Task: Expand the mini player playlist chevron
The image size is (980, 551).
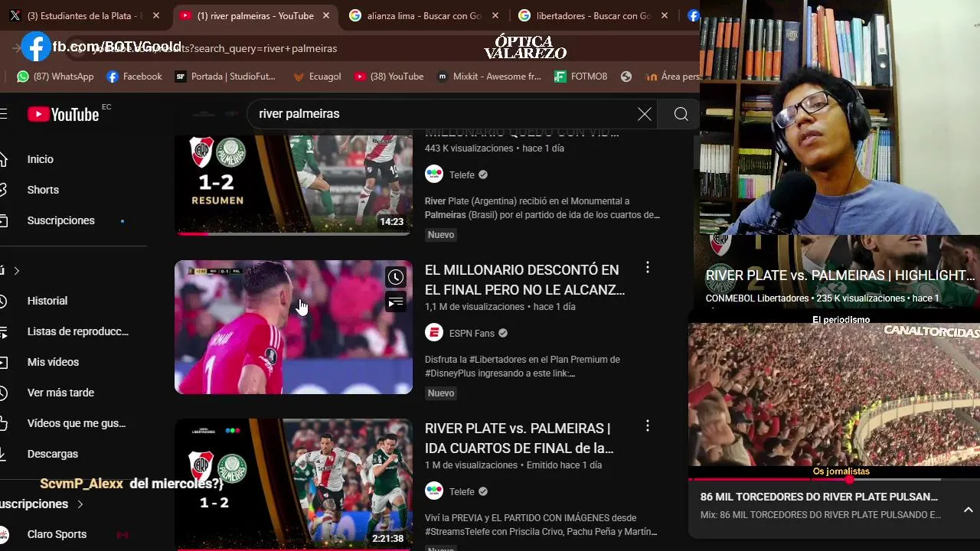Action: [x=968, y=510]
